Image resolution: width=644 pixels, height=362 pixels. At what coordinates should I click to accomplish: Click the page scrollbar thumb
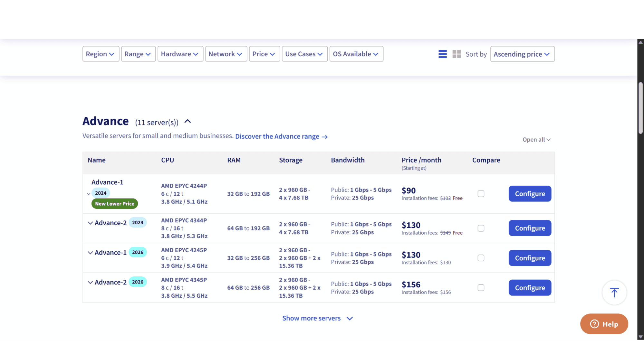click(640, 108)
